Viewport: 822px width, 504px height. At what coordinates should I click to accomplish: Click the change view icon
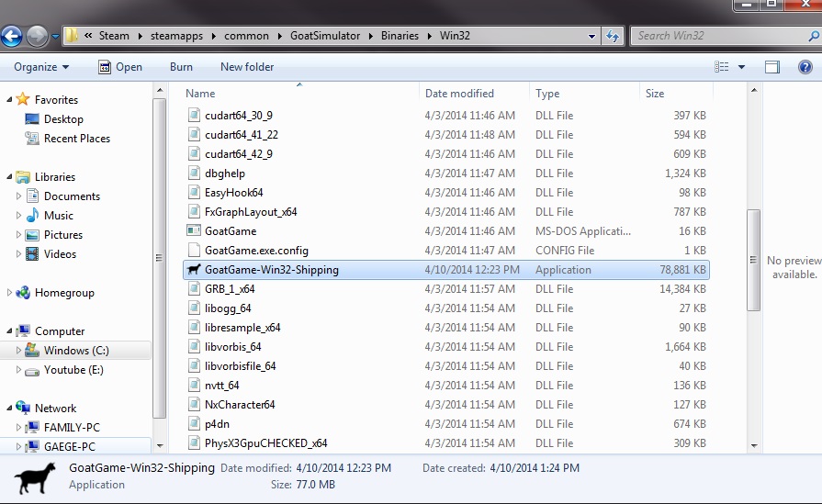(721, 67)
